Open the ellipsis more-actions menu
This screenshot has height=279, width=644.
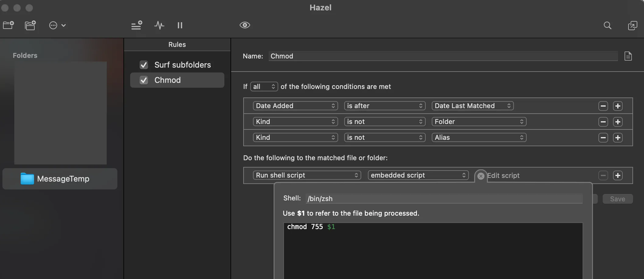tap(57, 25)
